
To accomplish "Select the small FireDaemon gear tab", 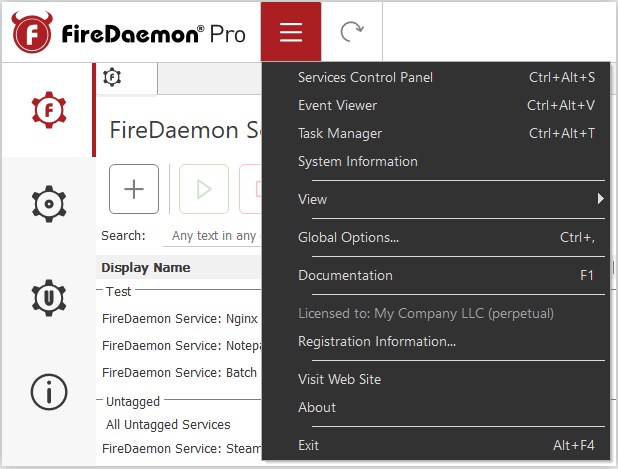I will [112, 77].
